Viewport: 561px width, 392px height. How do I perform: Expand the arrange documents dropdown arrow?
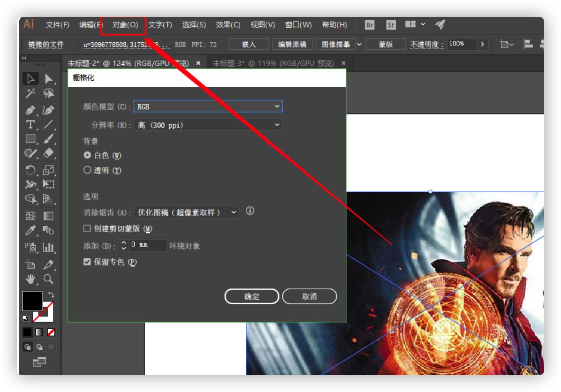[x=423, y=24]
